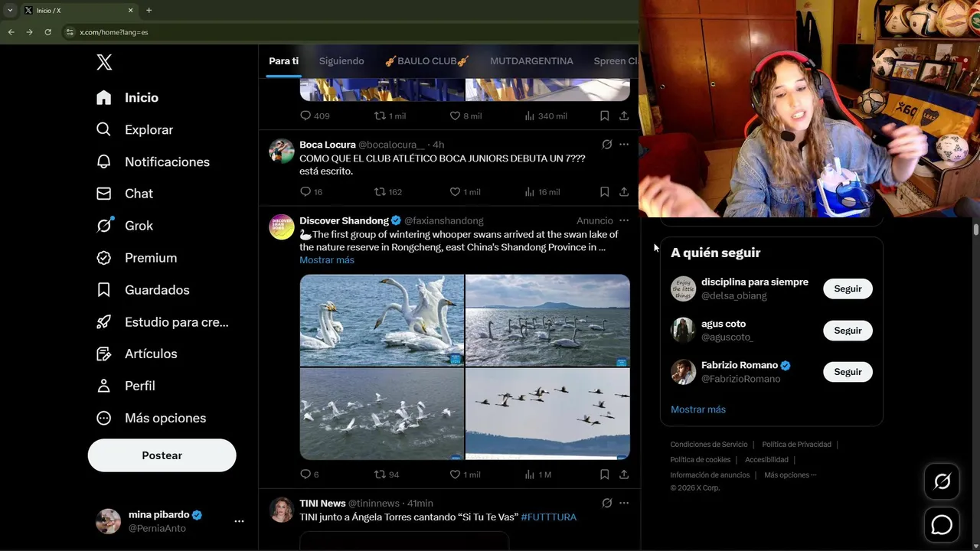The height and width of the screenshot is (551, 980).
Task: Reload the page in browser
Action: 47,32
